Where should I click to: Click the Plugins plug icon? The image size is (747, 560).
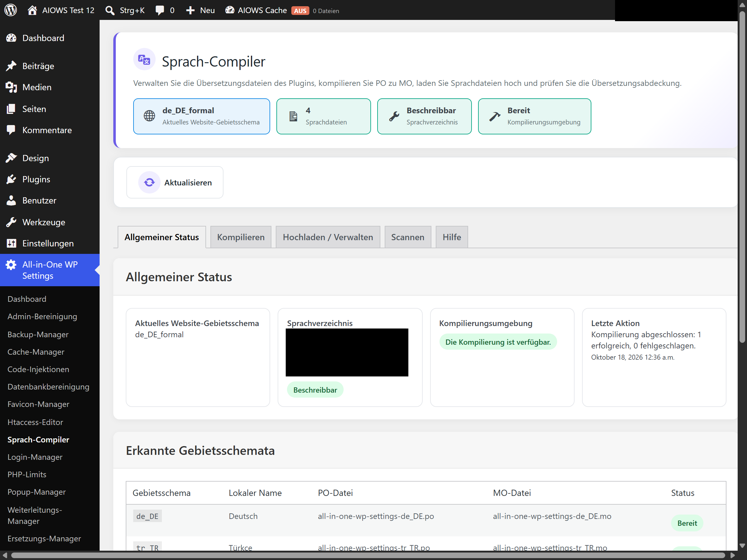(x=11, y=179)
